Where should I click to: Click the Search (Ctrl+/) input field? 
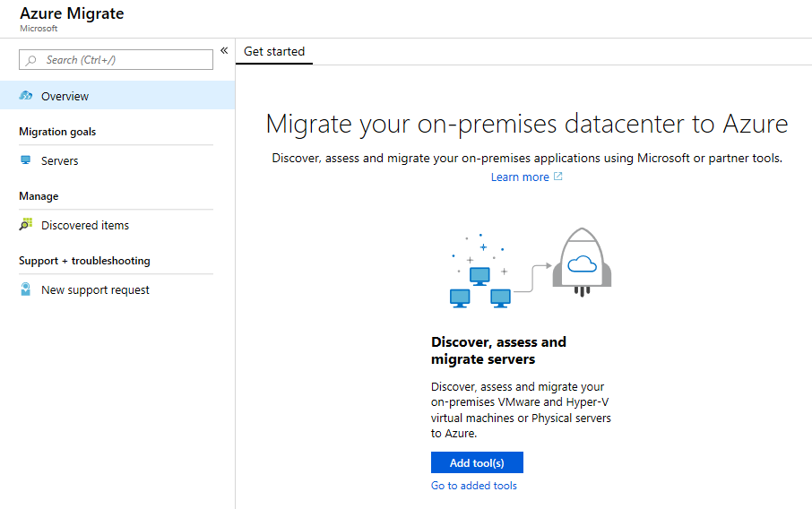tap(116, 59)
